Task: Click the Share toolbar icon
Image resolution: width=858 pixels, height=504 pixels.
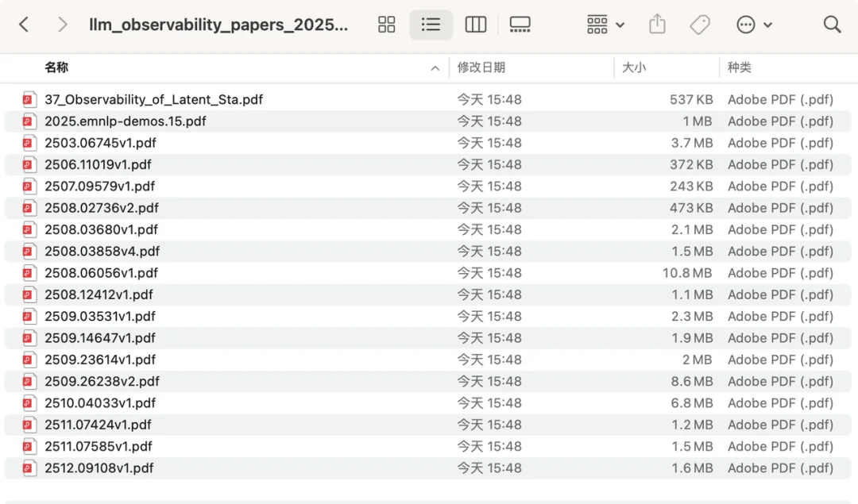Action: (657, 25)
